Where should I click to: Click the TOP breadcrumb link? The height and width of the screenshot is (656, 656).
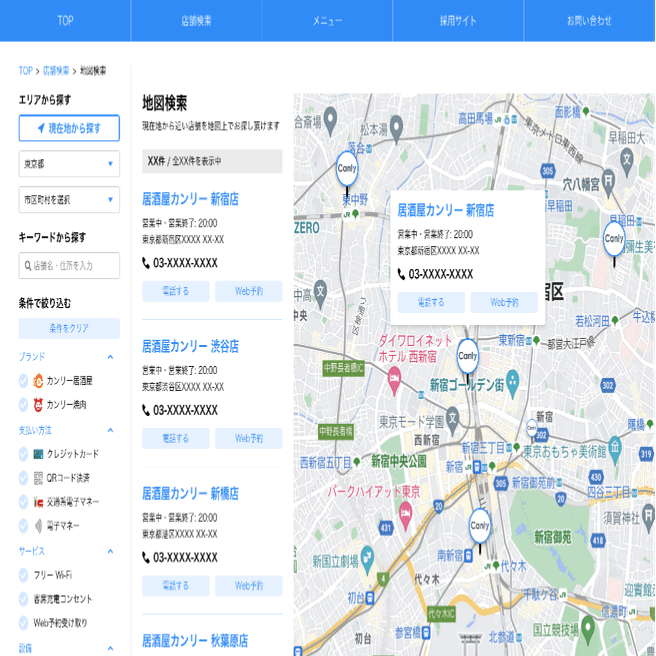(26, 71)
